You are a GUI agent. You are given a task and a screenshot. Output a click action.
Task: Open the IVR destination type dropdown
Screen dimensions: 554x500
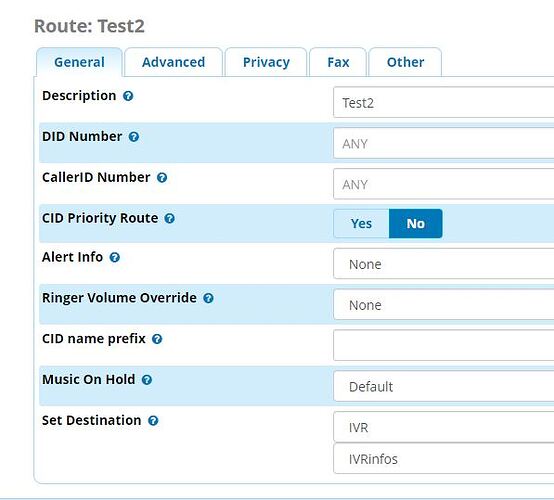click(x=443, y=427)
